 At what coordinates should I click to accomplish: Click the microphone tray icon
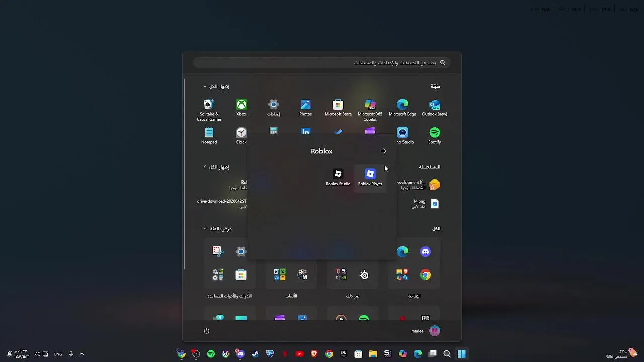pos(71,354)
